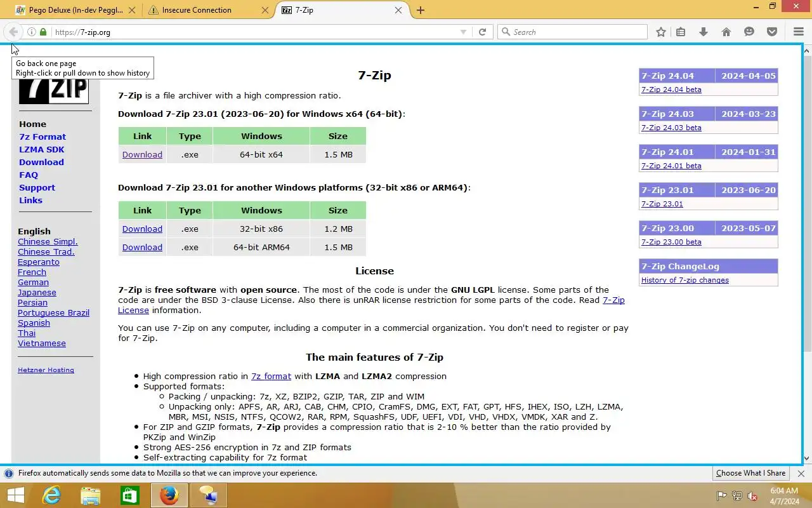Viewport: 812px width, 508px height.
Task: Open the downloads arrow panel
Action: coord(704,32)
